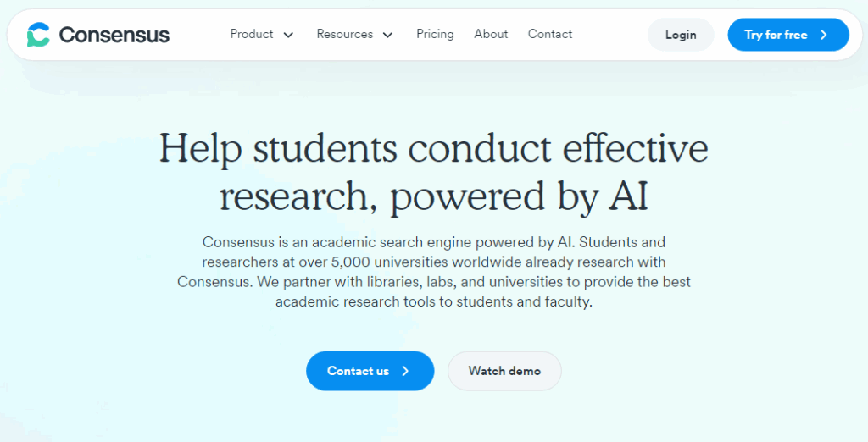Click the arrow icon in Contact us
The width and height of the screenshot is (868, 442).
405,371
